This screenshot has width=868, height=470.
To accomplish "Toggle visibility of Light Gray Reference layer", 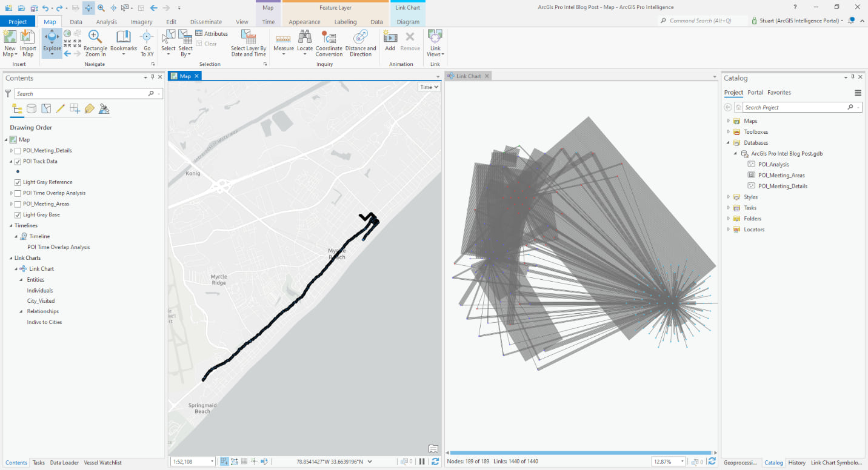I will click(17, 182).
